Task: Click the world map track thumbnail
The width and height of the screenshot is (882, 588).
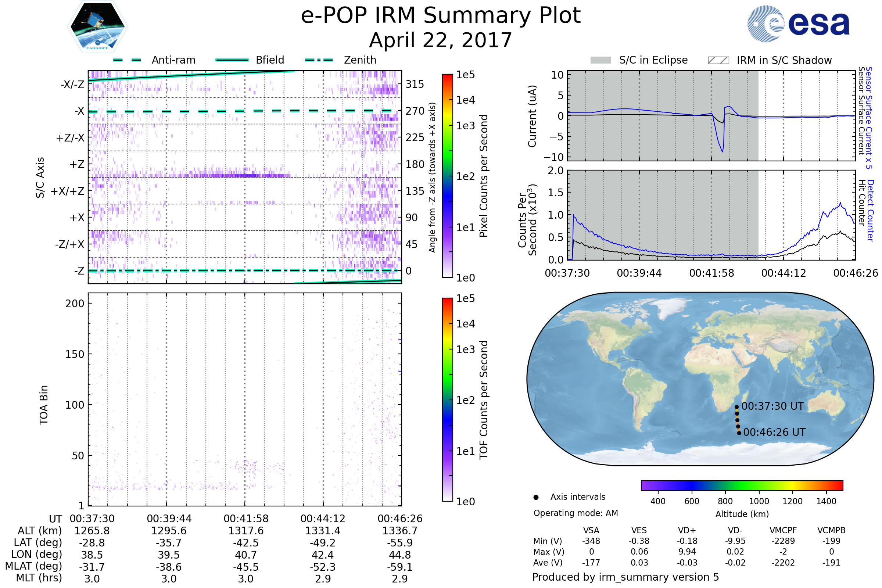Action: [700, 379]
